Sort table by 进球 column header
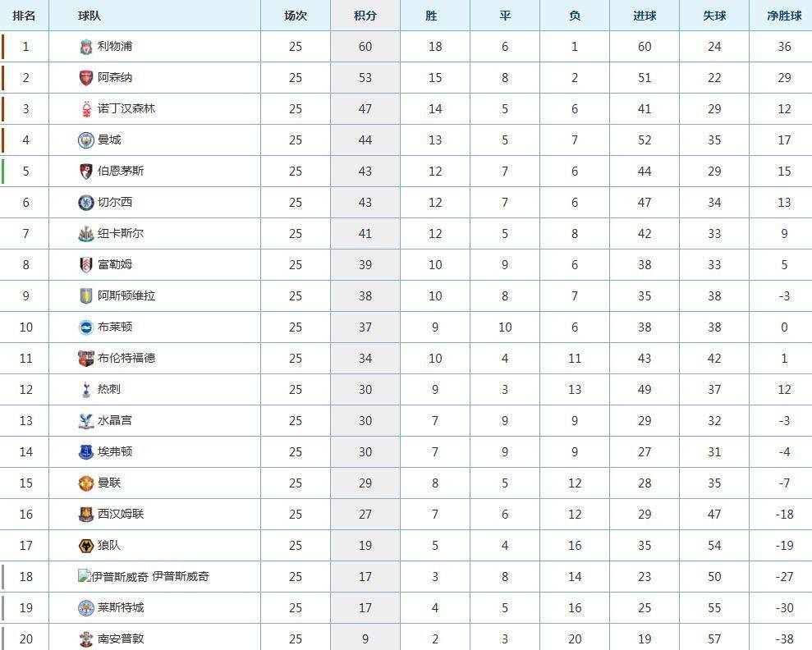 645,16
